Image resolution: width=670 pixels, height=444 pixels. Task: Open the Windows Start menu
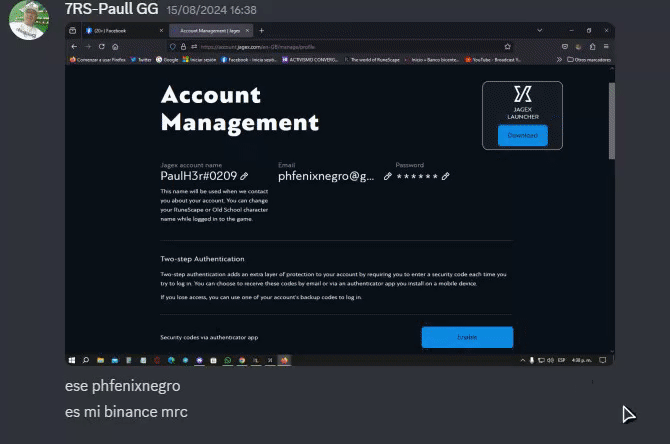tap(72, 360)
